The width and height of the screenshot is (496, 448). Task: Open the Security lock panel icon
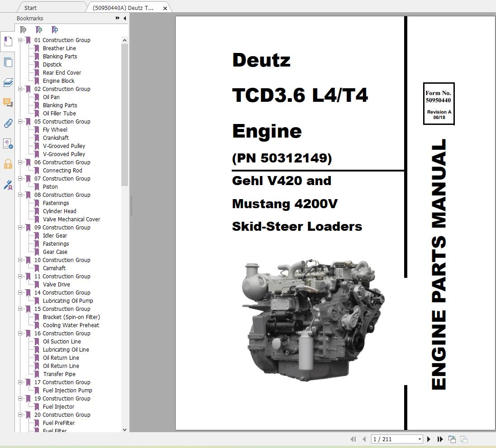coord(8,164)
